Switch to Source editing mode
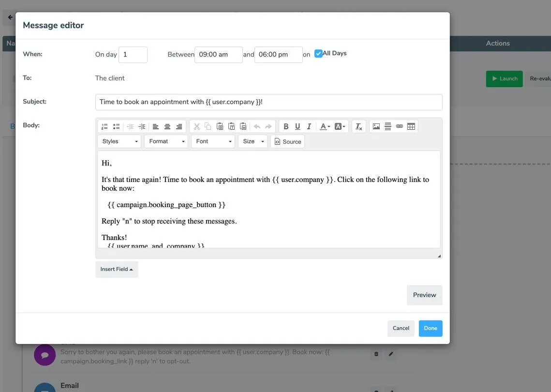 click(x=288, y=141)
